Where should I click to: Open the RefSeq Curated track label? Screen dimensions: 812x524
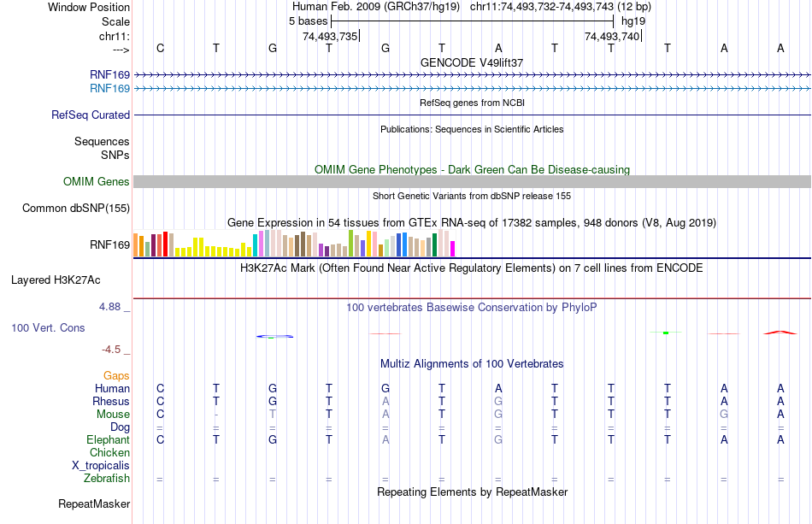[91, 115]
